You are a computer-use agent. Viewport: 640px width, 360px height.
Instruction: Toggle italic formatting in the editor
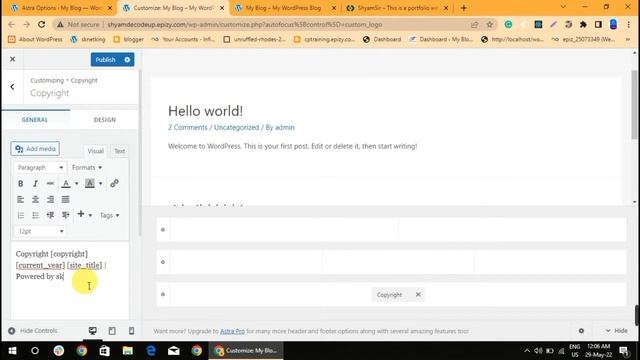[x=36, y=184]
